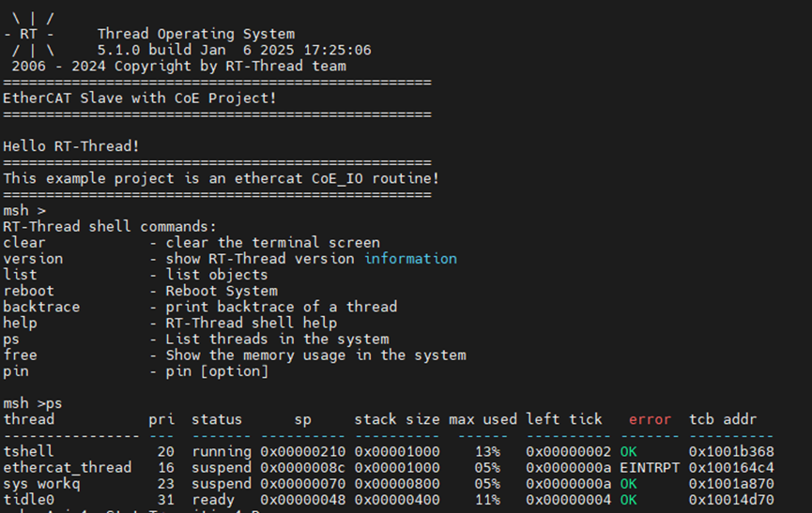Click the 'version' command in list
Image resolution: width=812 pixels, height=513 pixels.
33,258
